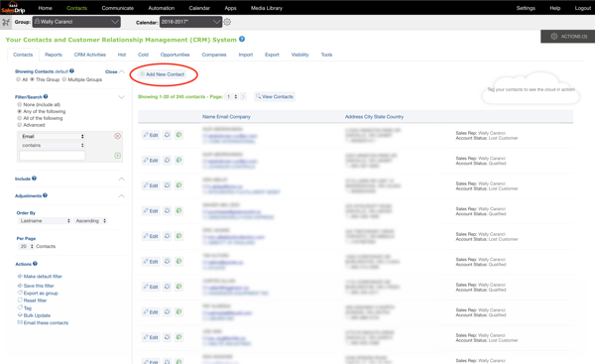Click the group hierarchy icon beside Group label
Image resolution: width=595 pixels, height=364 pixels.
pos(6,22)
